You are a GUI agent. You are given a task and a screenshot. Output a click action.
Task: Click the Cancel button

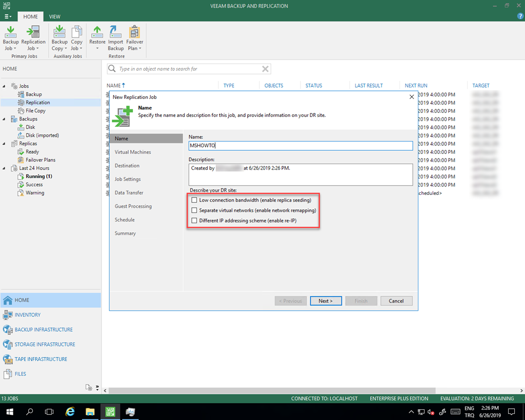click(396, 301)
